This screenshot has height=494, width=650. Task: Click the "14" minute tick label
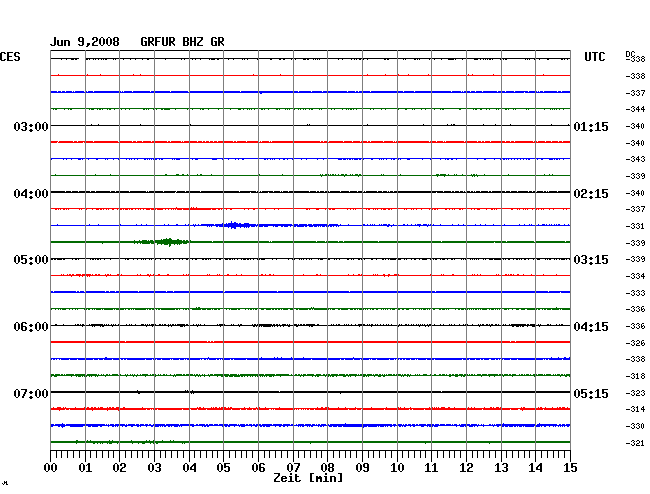click(535, 468)
